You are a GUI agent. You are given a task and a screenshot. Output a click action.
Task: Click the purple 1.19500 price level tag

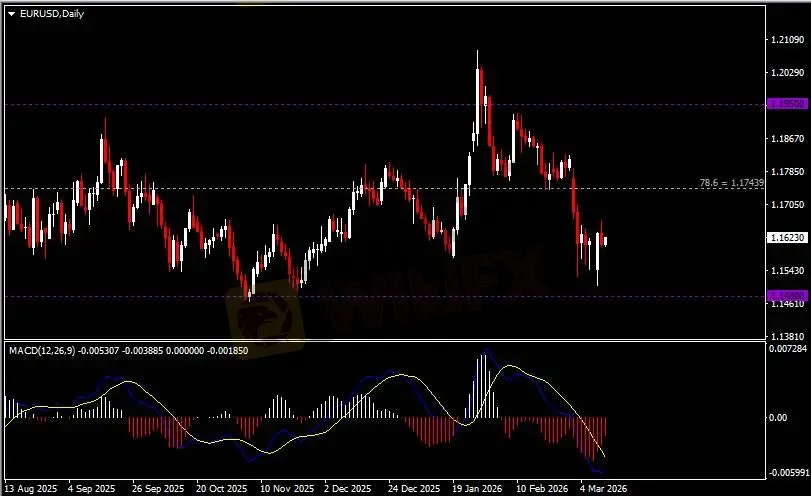point(786,104)
